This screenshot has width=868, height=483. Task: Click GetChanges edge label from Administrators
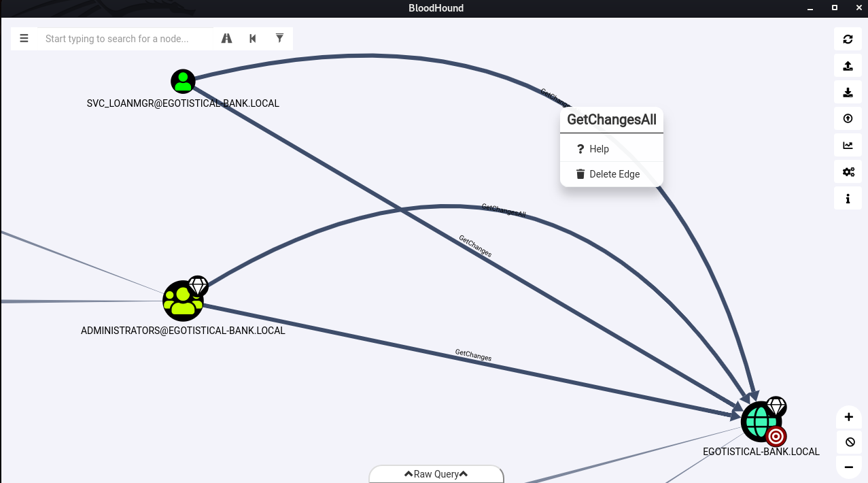tap(473, 354)
